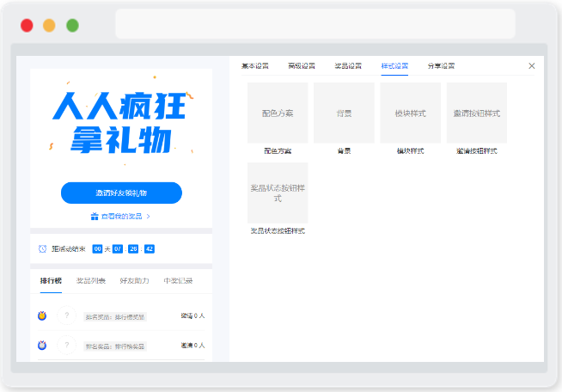The width and height of the screenshot is (562, 392).
Task: Click the 距活动结束 countdown label
Action: (x=69, y=249)
